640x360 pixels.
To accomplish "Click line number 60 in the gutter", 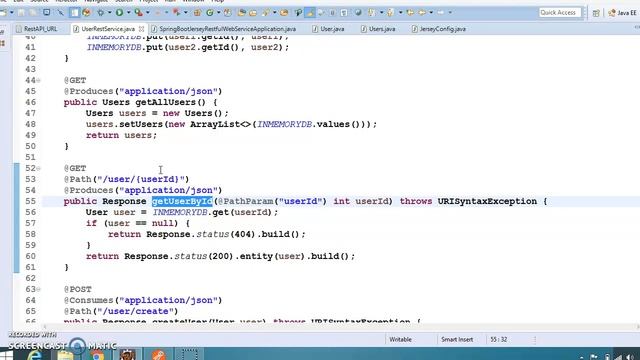I will point(30,256).
